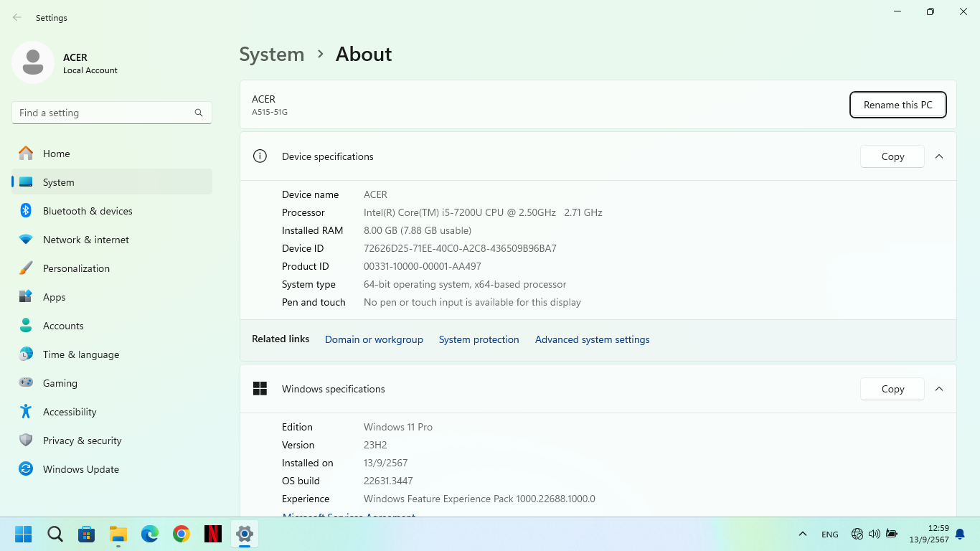
Task: Click the Version value 23H2
Action: point(375,445)
